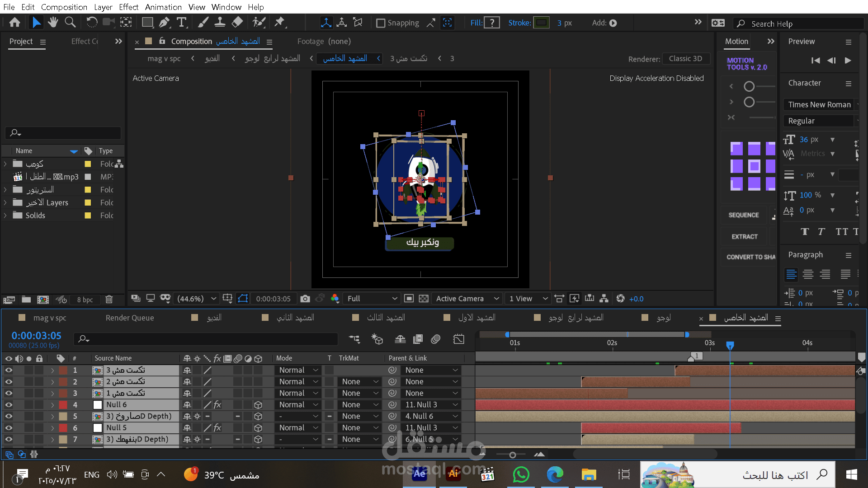The height and width of the screenshot is (488, 868).
Task: Toggle mask and shape path visibility
Action: point(243,299)
